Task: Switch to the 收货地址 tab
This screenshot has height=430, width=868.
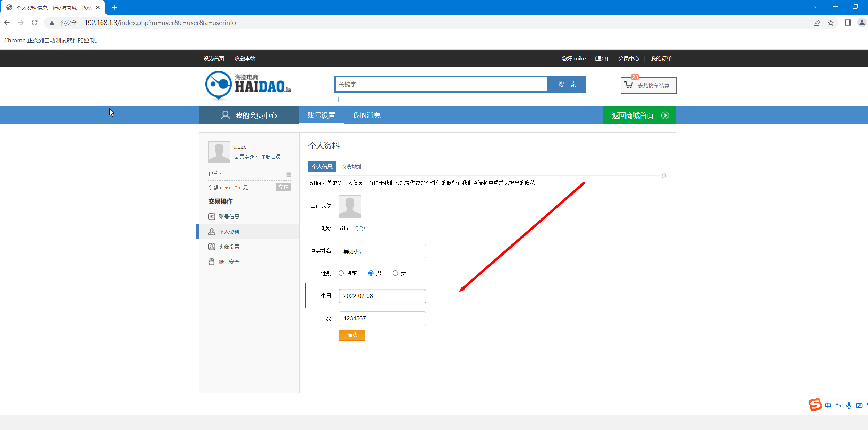Action: (351, 167)
